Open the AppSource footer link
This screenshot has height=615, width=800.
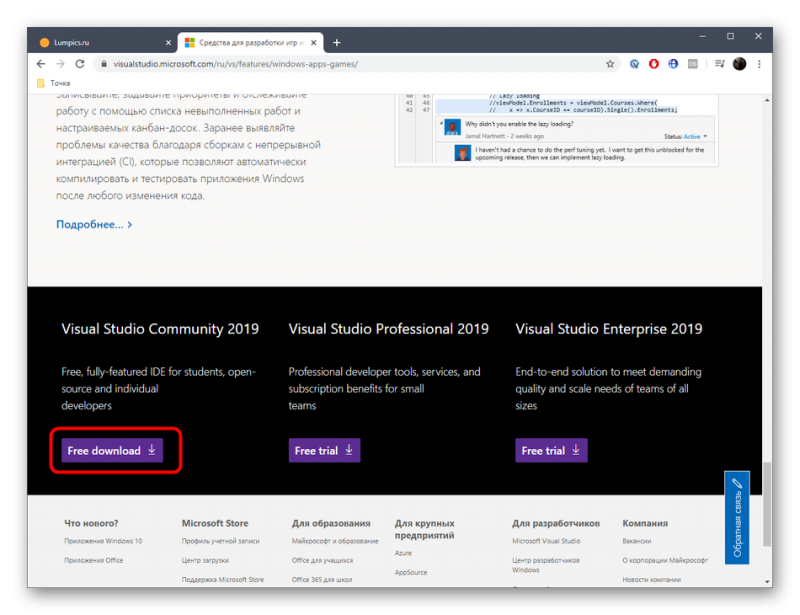[411, 573]
